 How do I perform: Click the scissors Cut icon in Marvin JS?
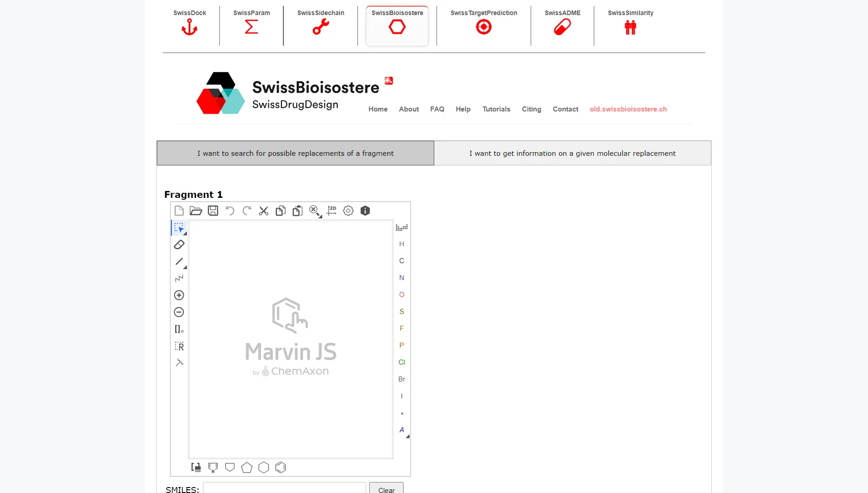(x=263, y=211)
